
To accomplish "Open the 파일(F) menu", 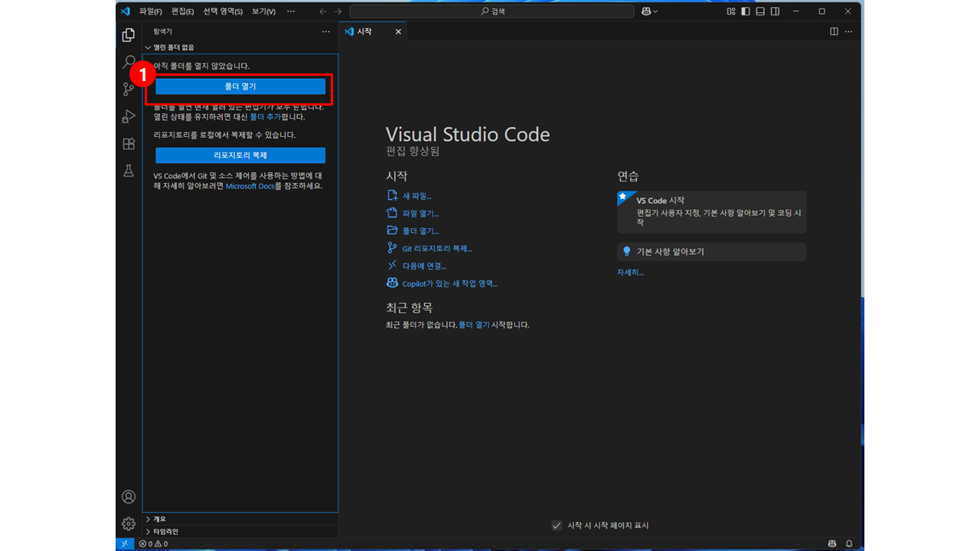I will [x=151, y=11].
